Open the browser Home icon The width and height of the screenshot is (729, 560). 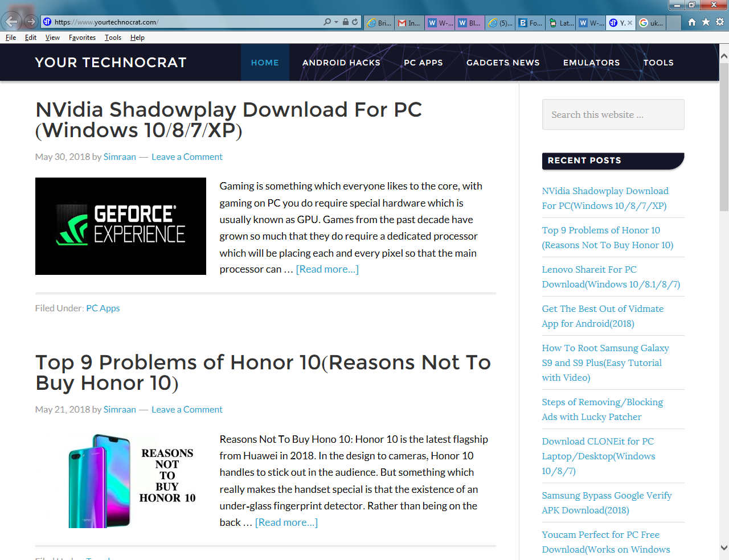[x=691, y=22]
